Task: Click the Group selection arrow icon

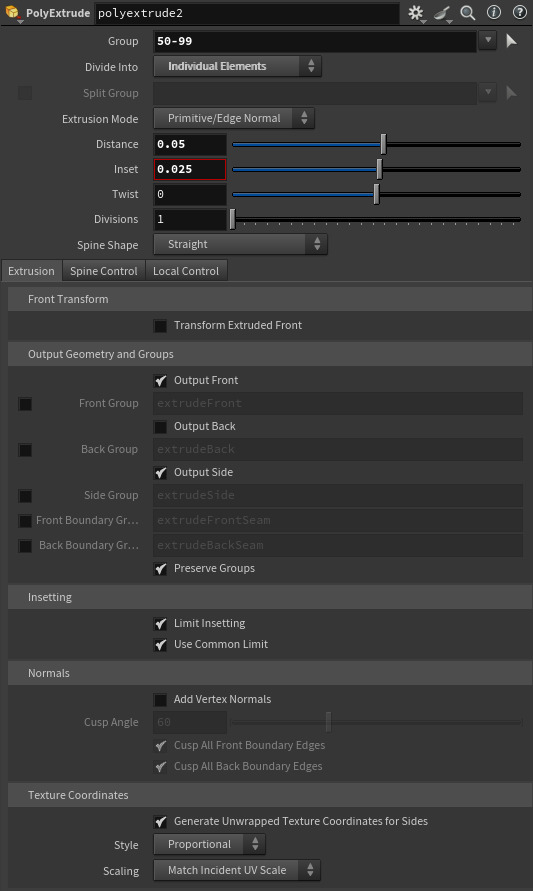Action: [x=511, y=41]
